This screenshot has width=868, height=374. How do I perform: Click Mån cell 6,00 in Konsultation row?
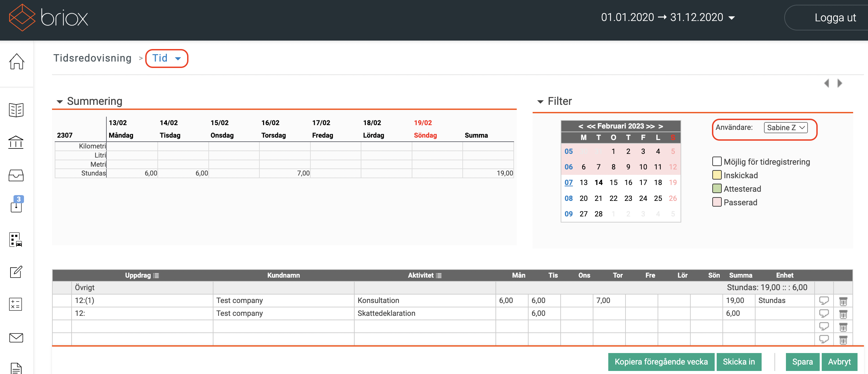pyautogui.click(x=512, y=301)
